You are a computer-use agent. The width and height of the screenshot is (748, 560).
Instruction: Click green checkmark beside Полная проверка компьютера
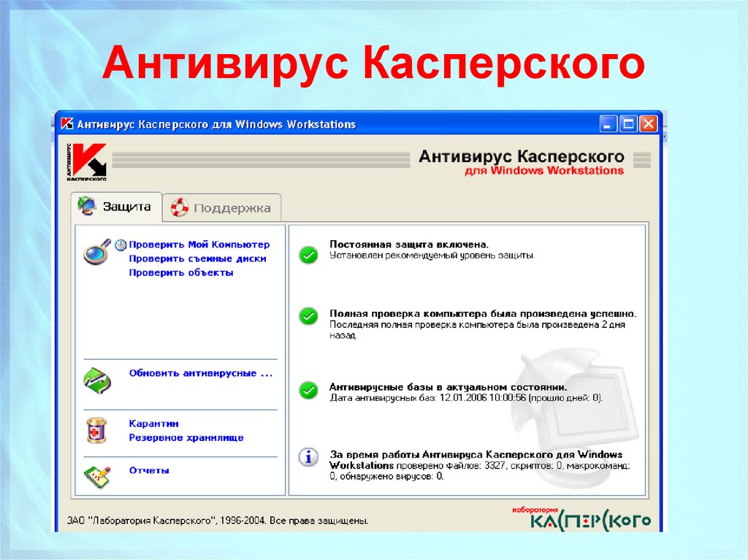308,315
